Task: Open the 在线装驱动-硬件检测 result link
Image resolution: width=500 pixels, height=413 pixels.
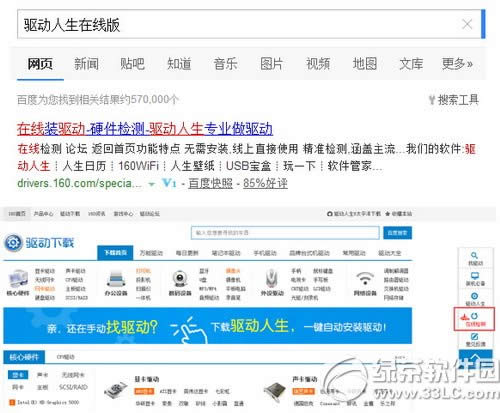Action: (145, 129)
